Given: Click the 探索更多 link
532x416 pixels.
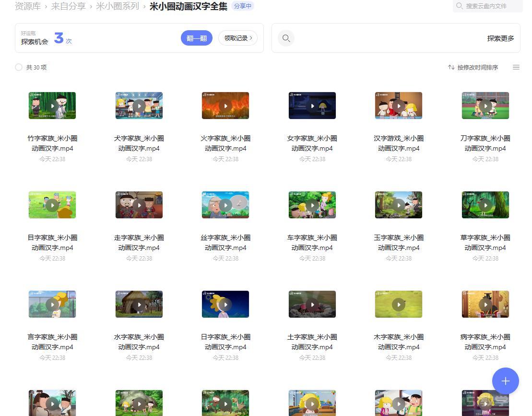Looking at the screenshot, I should coord(500,38).
